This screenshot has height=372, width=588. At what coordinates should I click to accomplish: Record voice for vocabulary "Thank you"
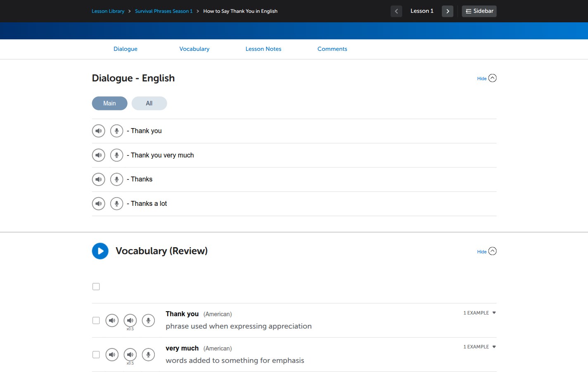(148, 320)
